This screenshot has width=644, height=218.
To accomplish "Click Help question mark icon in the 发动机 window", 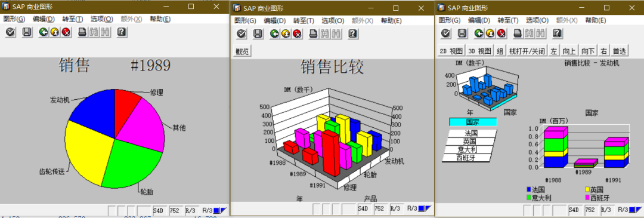I will point(557,33).
